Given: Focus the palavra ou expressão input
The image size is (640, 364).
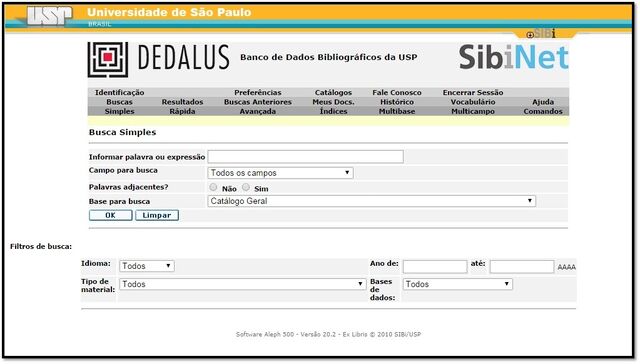Looking at the screenshot, I should pyautogui.click(x=306, y=157).
